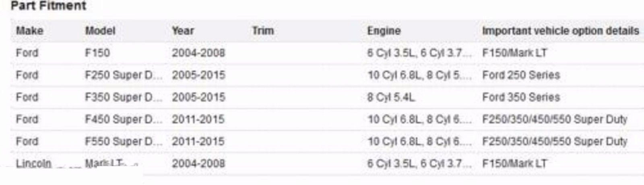Click the Part Fitment heading
This screenshot has height=185, width=644.
coord(48,6)
